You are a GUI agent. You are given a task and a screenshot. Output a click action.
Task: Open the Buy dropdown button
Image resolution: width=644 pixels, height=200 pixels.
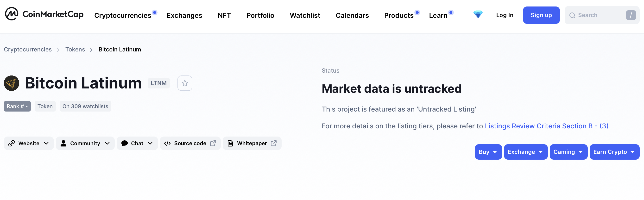[x=488, y=152]
